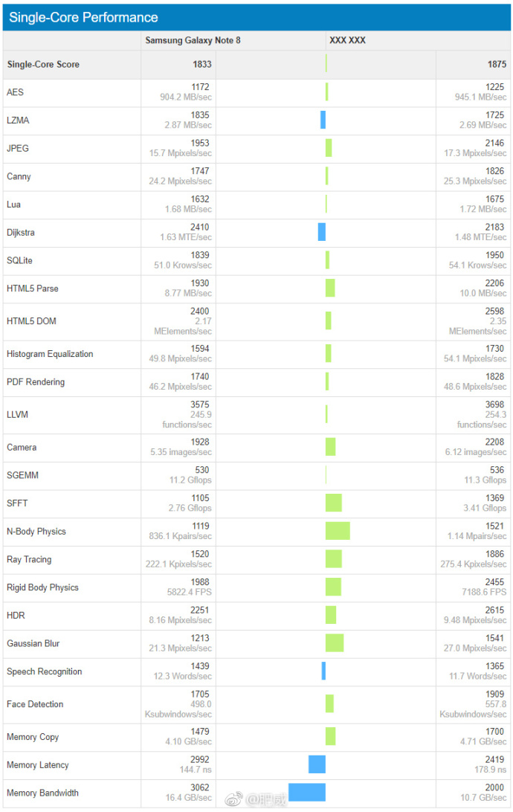Viewport: 513px width, 812px height.
Task: Click the XXX XXX single-core score 1875
Action: click(x=497, y=65)
